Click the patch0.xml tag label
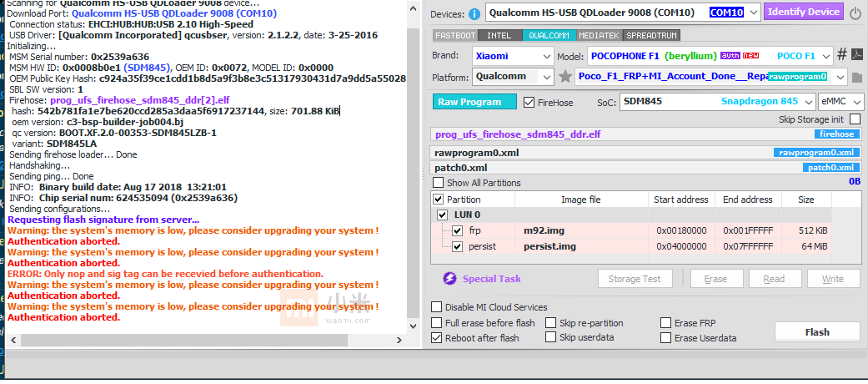868x384 pixels. point(831,168)
